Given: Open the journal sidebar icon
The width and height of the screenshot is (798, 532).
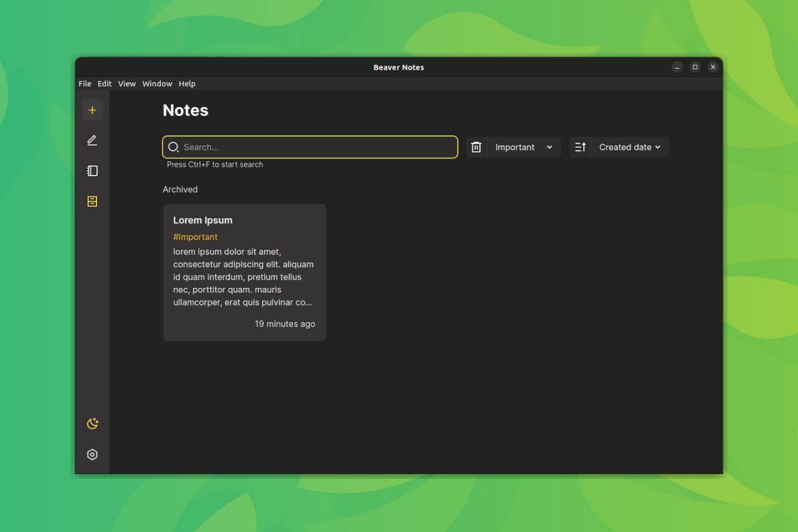Looking at the screenshot, I should (92, 171).
